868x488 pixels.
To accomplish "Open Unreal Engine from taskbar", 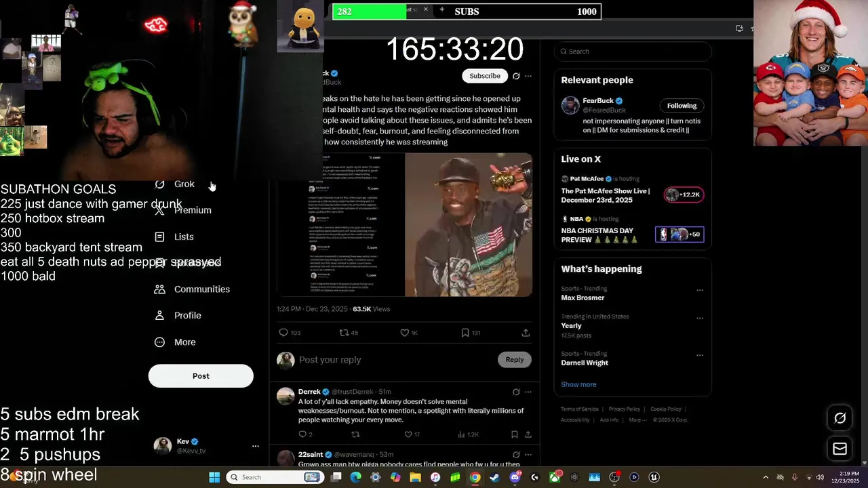I will tap(654, 477).
